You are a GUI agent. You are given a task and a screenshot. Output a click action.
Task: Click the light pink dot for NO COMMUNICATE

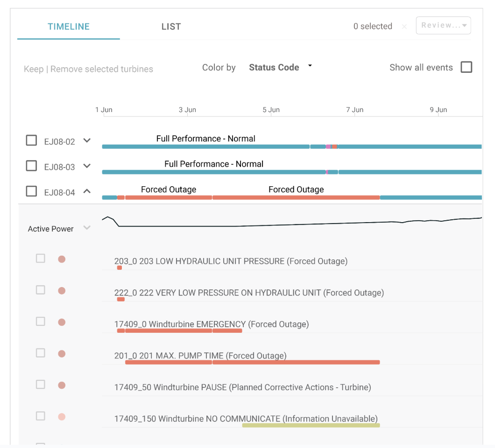point(62,417)
